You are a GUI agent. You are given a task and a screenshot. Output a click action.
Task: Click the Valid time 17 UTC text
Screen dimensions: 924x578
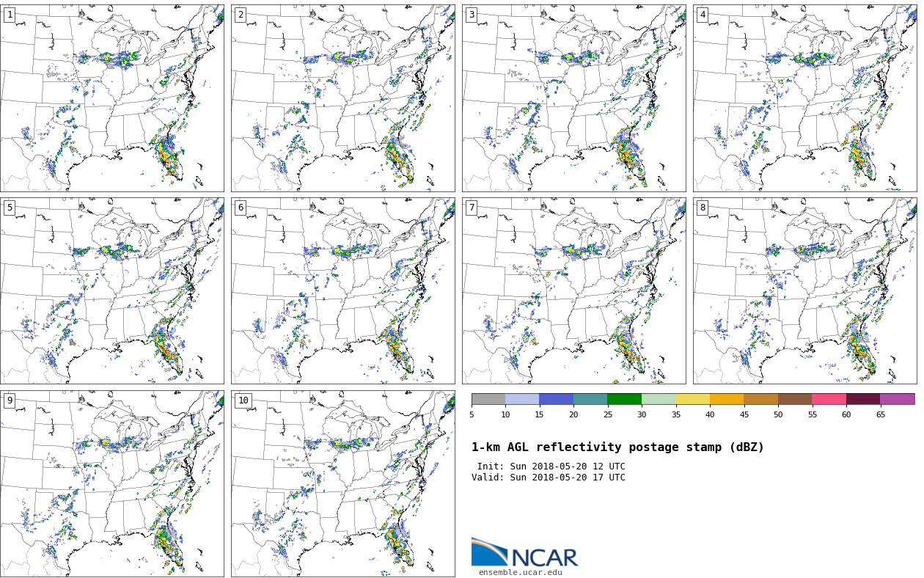click(549, 478)
